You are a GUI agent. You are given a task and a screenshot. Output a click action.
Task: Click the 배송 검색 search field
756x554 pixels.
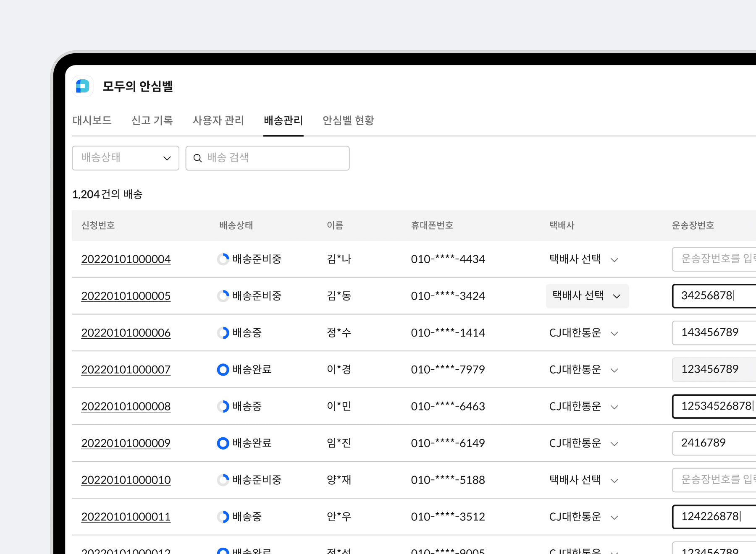268,158
